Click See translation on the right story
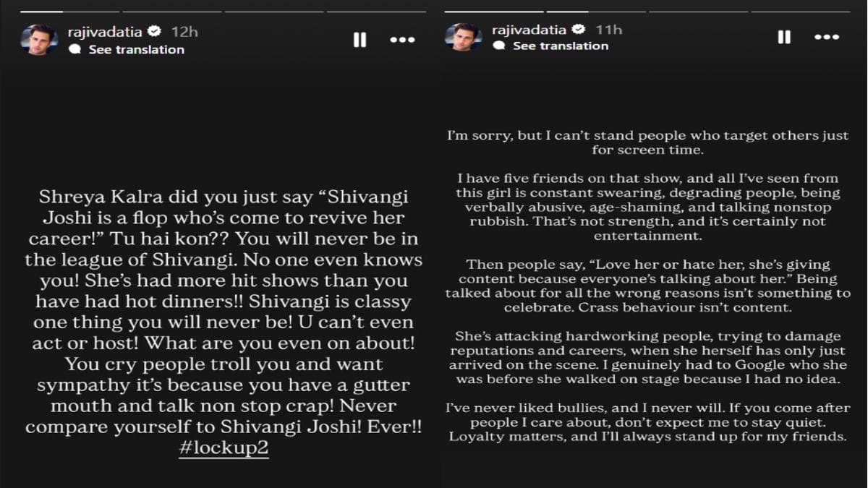868x488 pixels. [561, 46]
